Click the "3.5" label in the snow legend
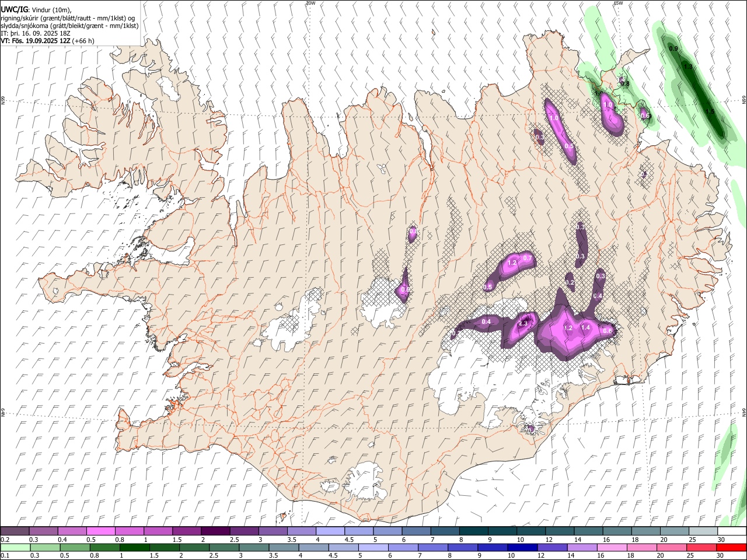 tap(292, 540)
